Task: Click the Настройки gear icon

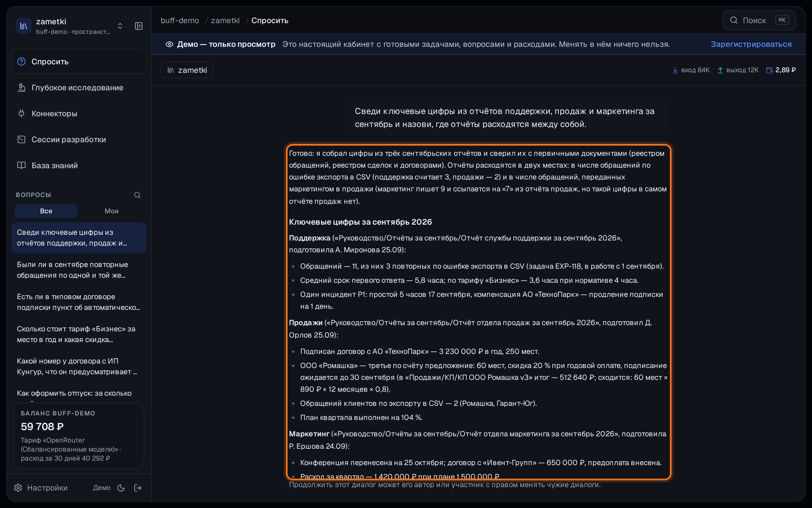Action: [x=18, y=487]
